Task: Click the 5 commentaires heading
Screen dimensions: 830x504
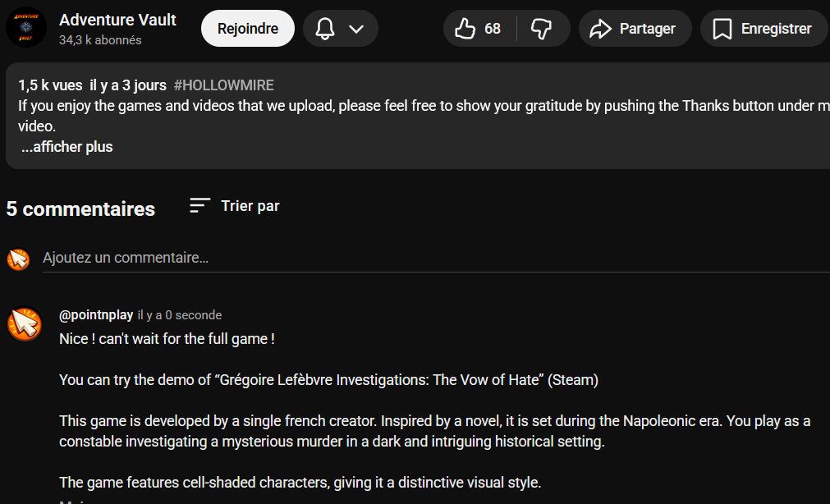Action: pyautogui.click(x=80, y=209)
